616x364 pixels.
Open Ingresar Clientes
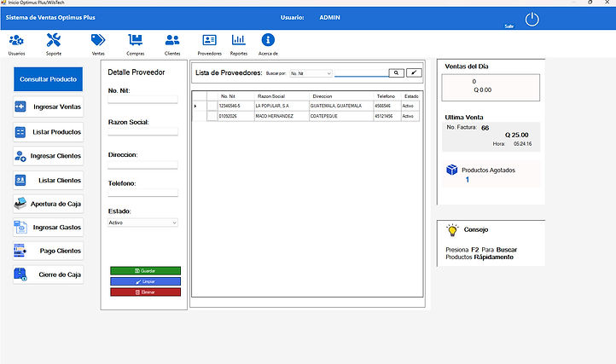(x=49, y=156)
